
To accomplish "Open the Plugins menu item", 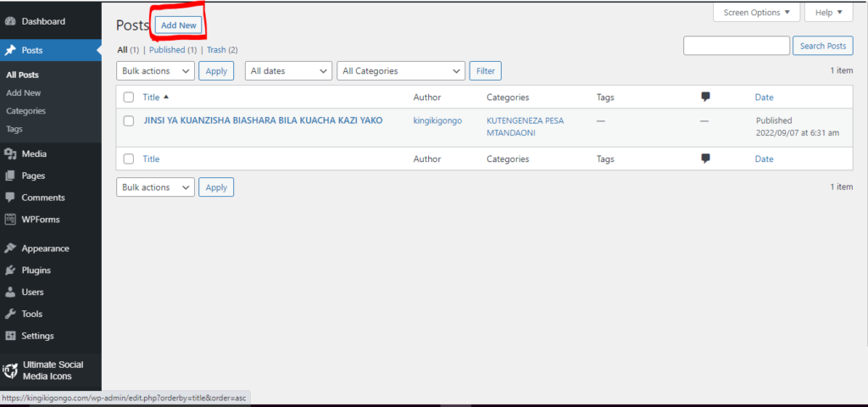I will (x=51, y=270).
